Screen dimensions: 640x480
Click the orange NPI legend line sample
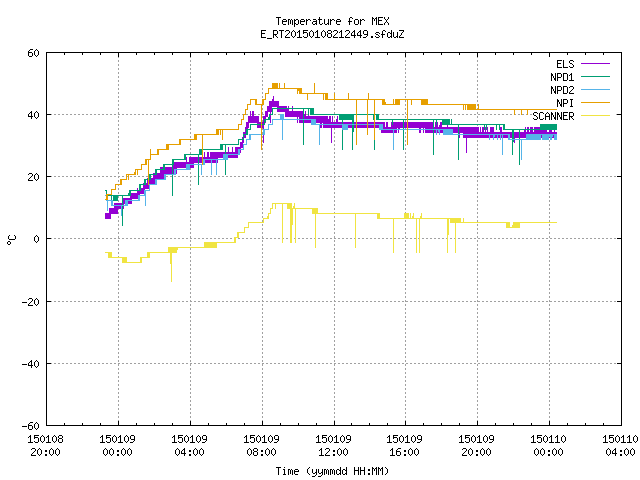(595, 103)
